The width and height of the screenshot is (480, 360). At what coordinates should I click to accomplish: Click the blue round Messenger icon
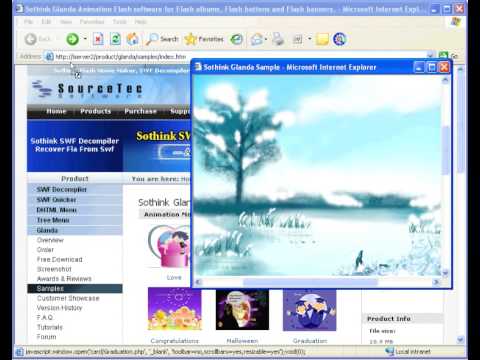coord(340,39)
